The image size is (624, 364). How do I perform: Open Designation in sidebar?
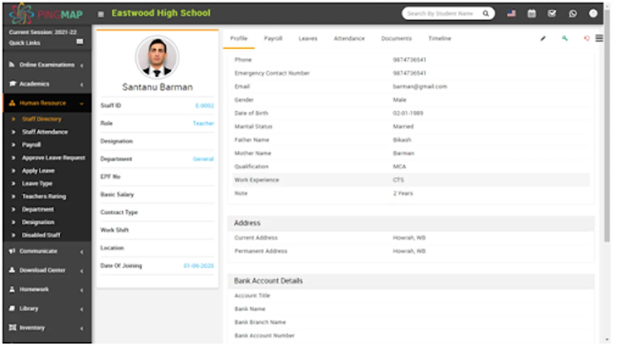pos(38,222)
